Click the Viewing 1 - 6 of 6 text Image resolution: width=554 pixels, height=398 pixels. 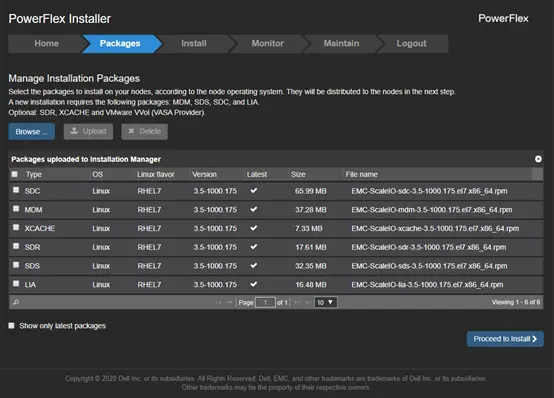pos(516,302)
